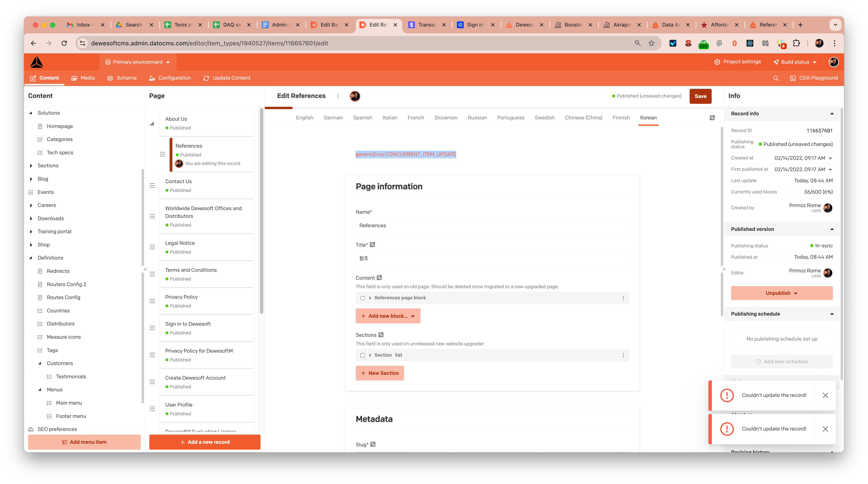Collapse the Solutions tree group
Viewport: 868px width, 484px height.
31,113
